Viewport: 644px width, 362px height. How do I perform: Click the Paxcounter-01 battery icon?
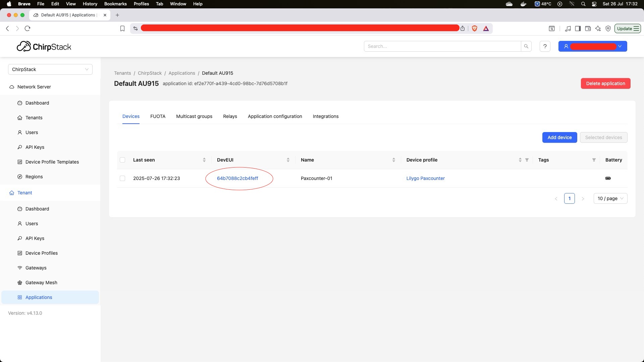click(608, 178)
